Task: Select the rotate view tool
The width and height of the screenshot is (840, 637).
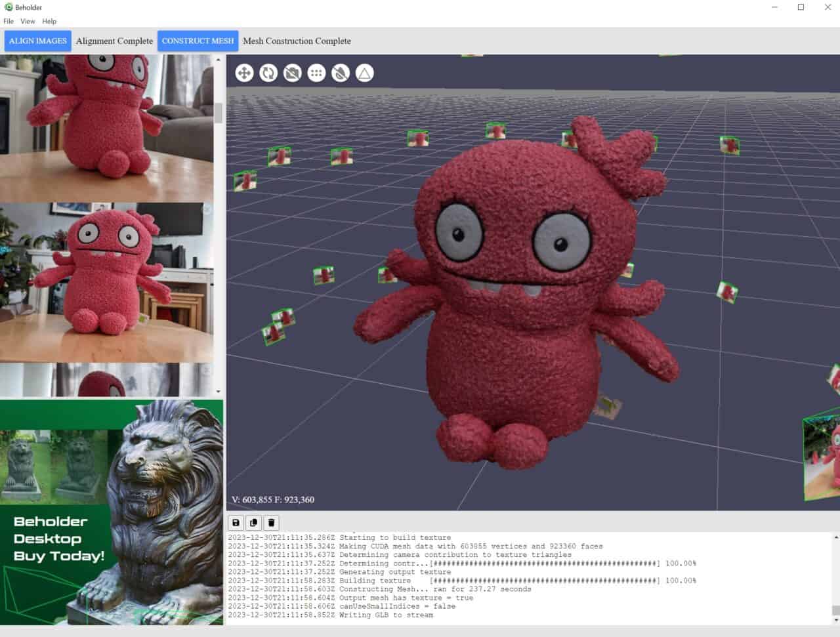Action: click(268, 73)
